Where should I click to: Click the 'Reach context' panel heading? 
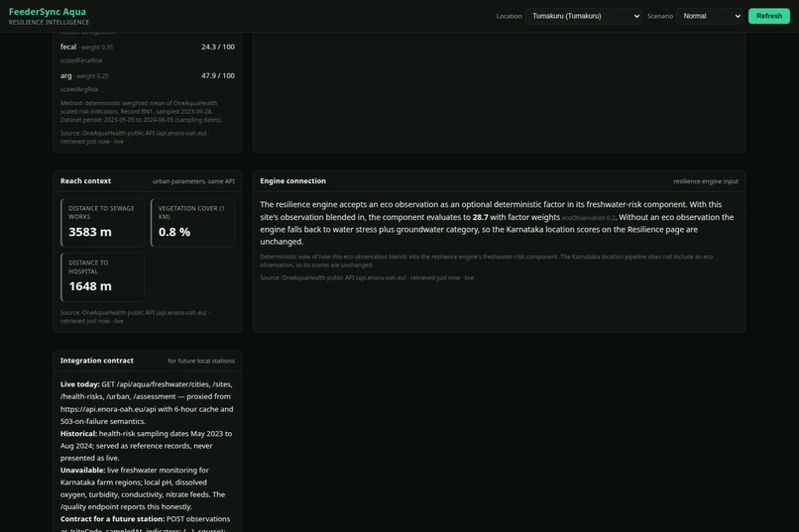click(x=85, y=180)
